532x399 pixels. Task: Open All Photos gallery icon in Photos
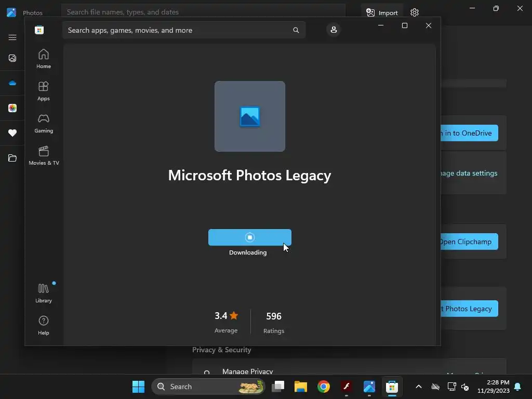pyautogui.click(x=12, y=58)
